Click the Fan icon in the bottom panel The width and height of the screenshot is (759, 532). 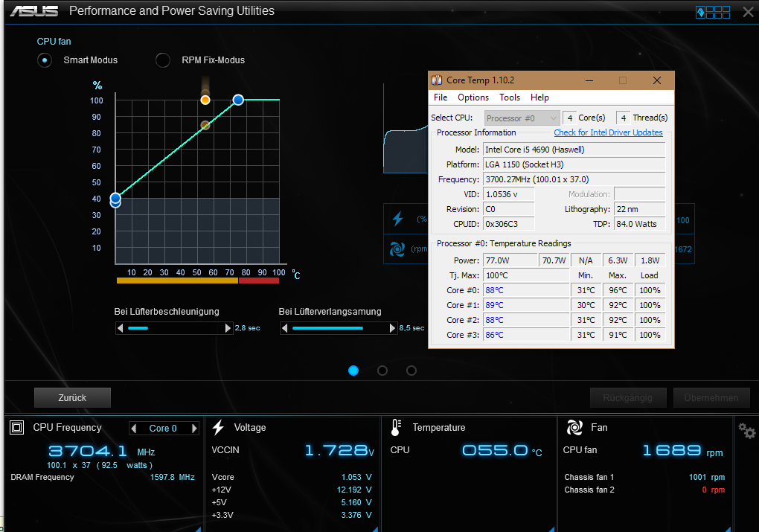(574, 427)
